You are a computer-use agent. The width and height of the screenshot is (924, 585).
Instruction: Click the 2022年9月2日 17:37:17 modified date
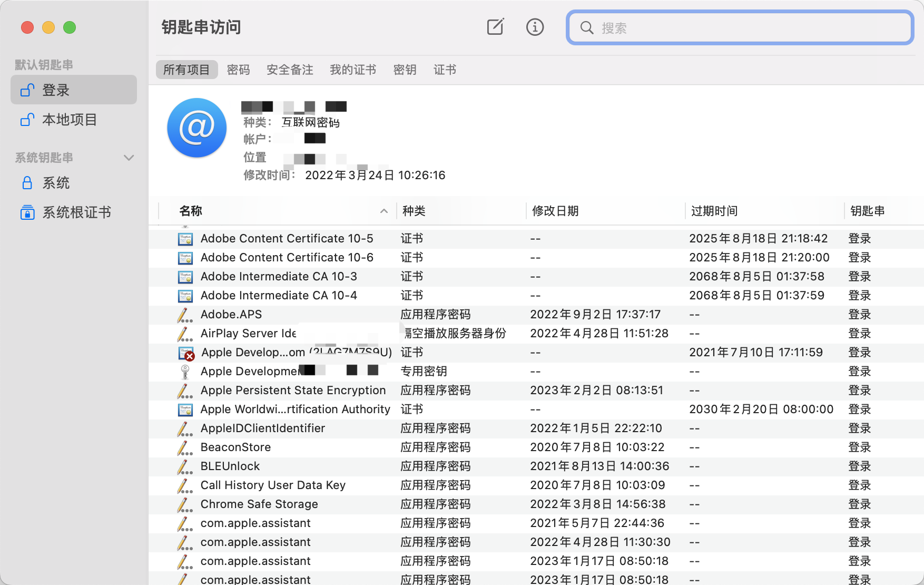point(595,314)
